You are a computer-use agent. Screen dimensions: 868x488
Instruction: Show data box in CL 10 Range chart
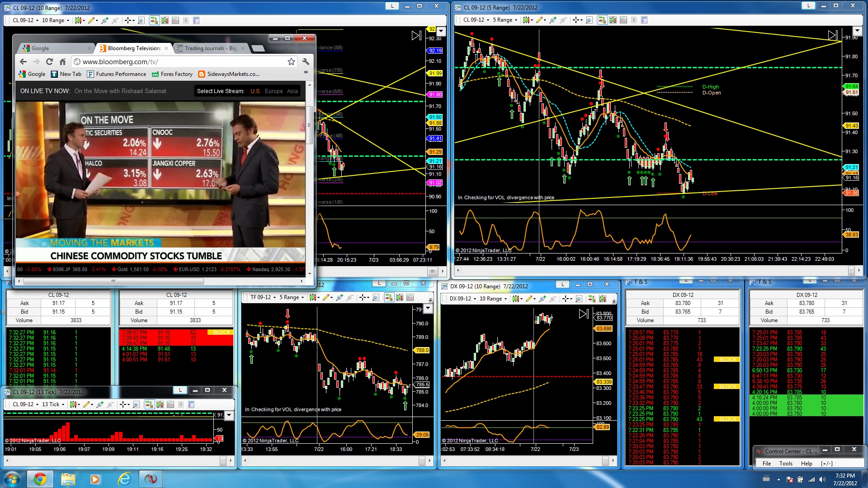pyautogui.click(x=141, y=20)
